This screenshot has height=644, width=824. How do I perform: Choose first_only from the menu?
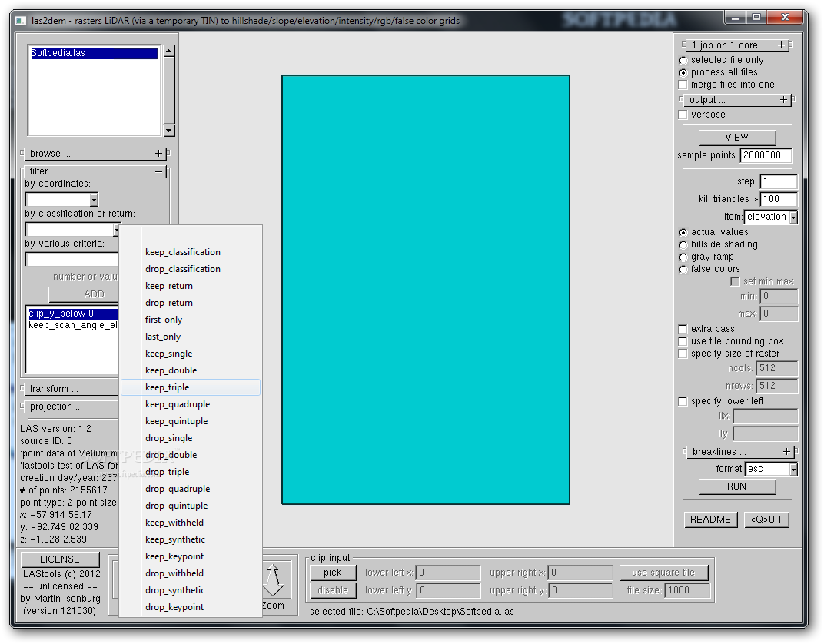[x=191, y=320]
